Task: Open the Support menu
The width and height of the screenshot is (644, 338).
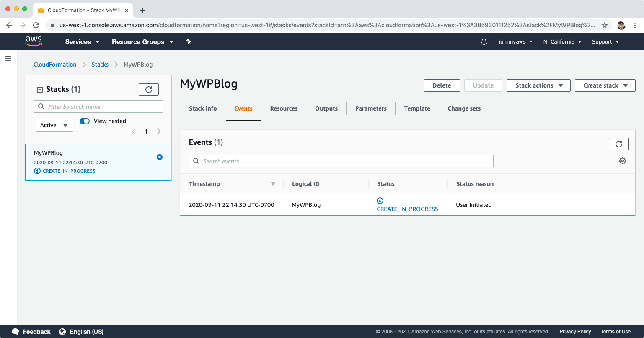Action: click(x=605, y=42)
